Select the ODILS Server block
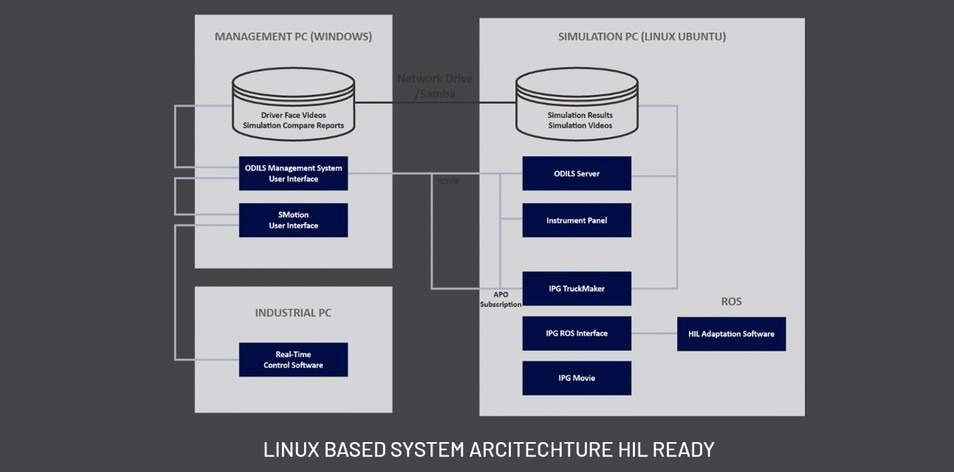 pos(576,174)
